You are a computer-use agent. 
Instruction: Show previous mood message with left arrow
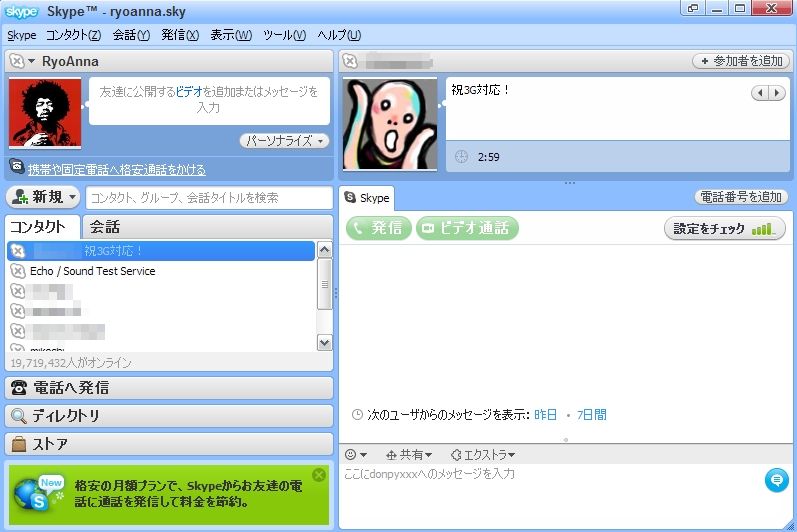click(x=760, y=93)
